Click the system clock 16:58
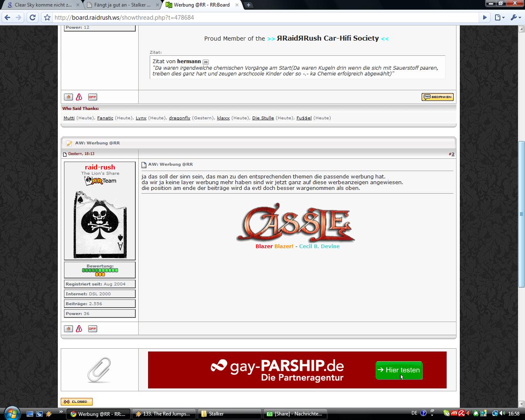525x420 pixels. point(514,413)
